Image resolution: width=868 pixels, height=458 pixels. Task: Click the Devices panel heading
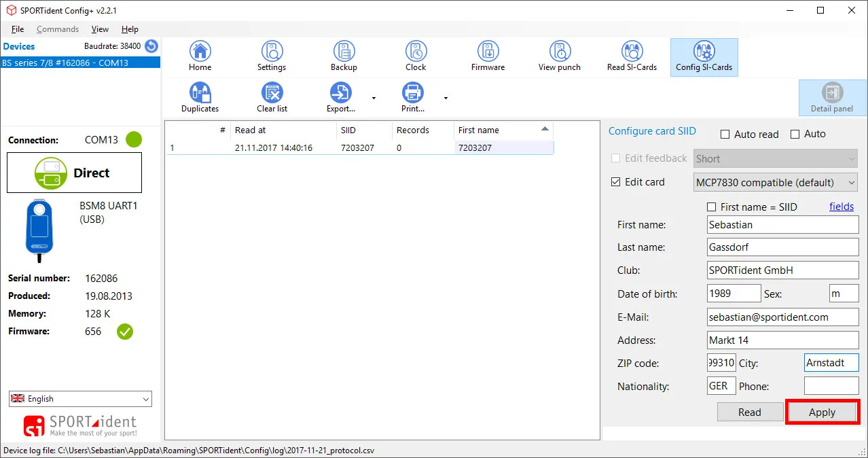pos(19,46)
